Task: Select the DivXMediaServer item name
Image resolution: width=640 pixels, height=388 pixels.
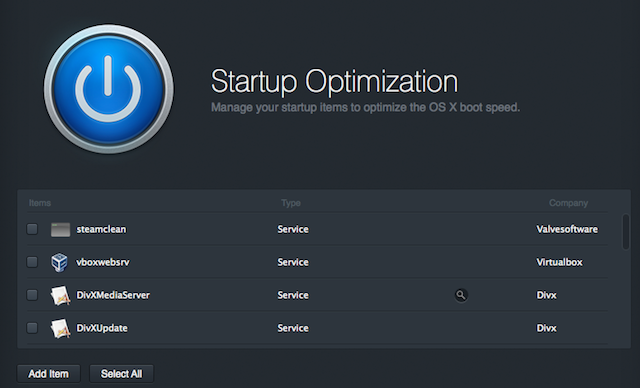Action: coord(113,295)
